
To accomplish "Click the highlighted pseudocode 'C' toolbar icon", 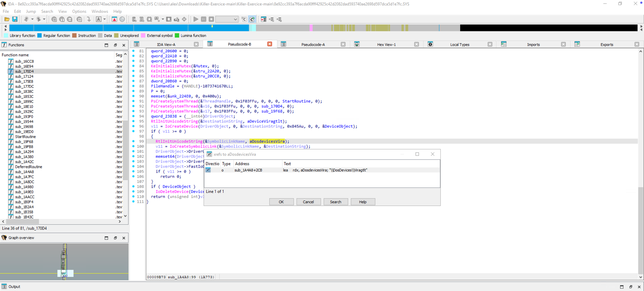I will point(252,19).
